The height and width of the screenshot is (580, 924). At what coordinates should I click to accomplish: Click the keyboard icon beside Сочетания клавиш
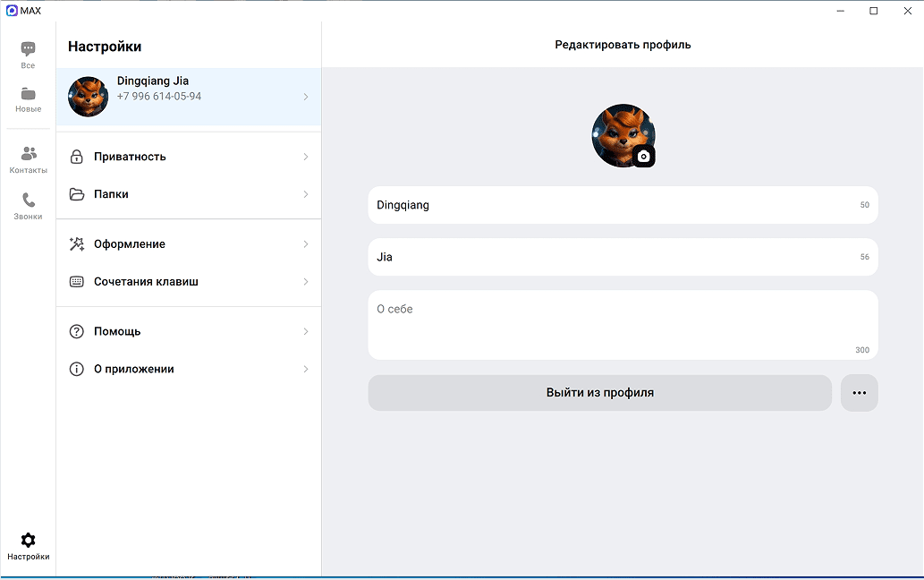(x=77, y=282)
